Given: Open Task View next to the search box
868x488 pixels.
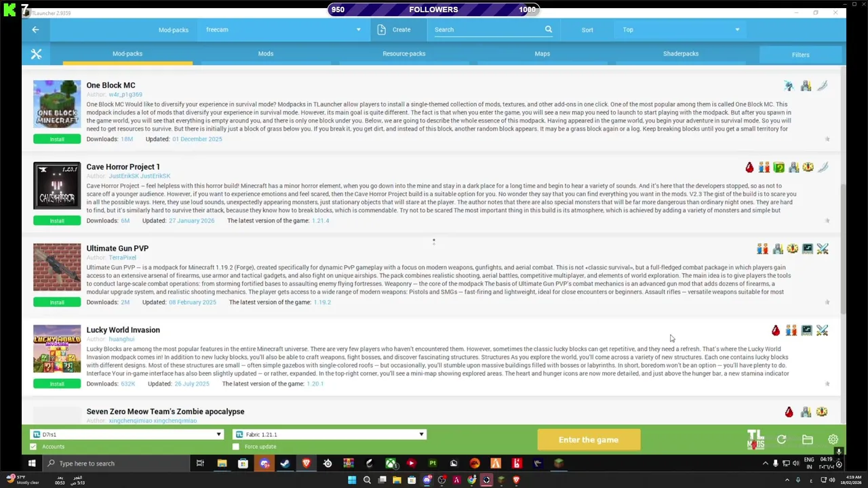Looking at the screenshot, I should click(200, 464).
